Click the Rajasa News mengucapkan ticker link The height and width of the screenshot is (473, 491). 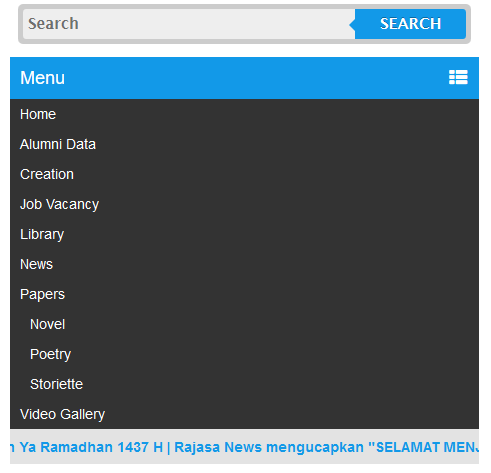click(x=269, y=447)
